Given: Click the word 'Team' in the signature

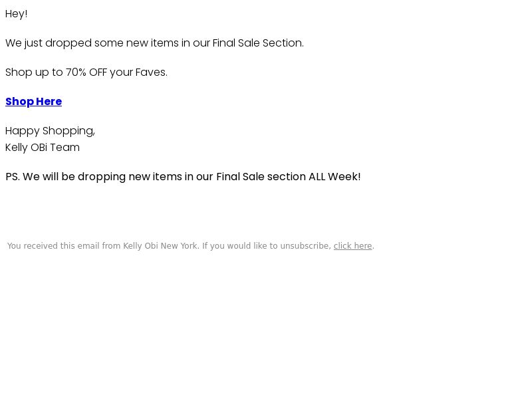Looking at the screenshot, I should pyautogui.click(x=65, y=148).
